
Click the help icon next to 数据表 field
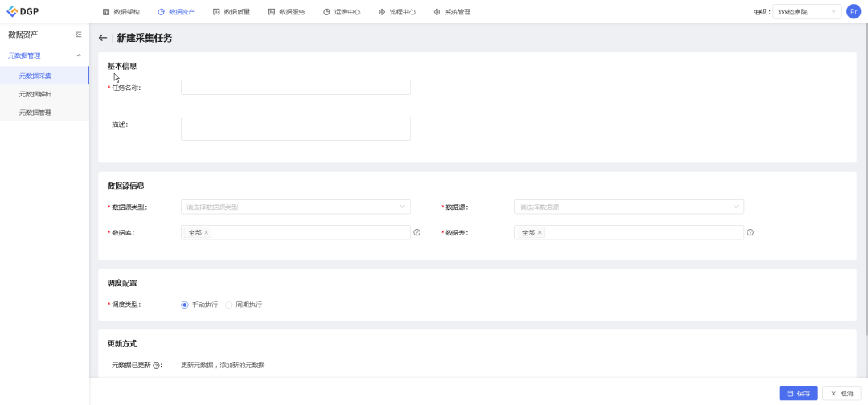750,232
